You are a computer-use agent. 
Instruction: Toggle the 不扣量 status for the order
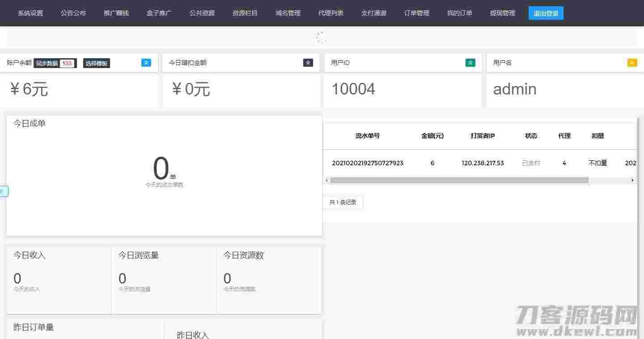(598, 163)
